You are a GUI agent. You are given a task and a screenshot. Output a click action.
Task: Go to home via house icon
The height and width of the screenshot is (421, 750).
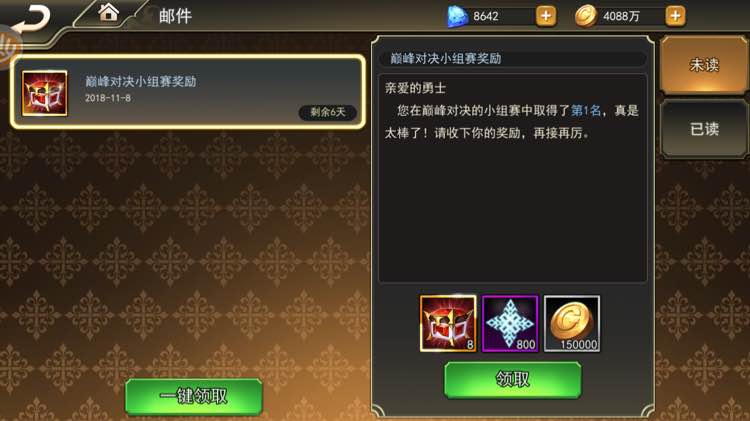(x=109, y=13)
